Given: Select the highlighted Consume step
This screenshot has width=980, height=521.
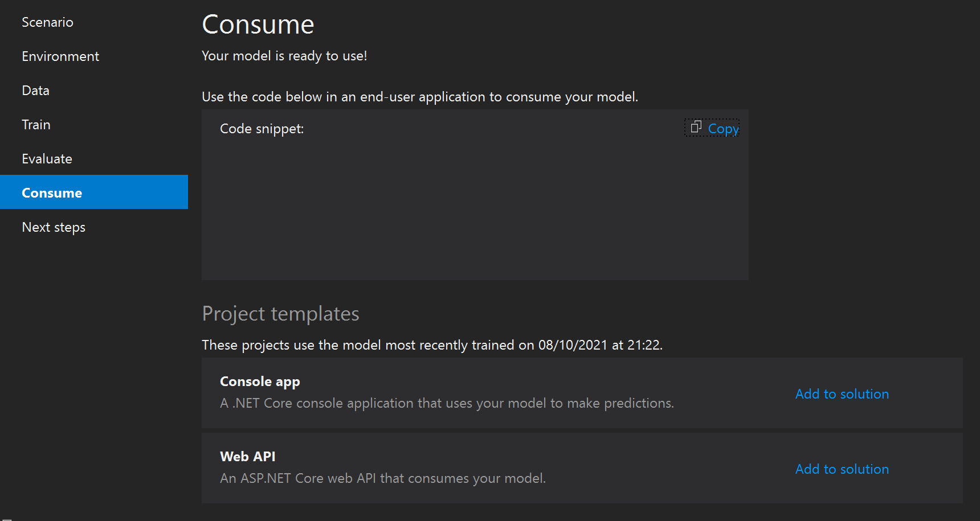Looking at the screenshot, I should (x=52, y=192).
